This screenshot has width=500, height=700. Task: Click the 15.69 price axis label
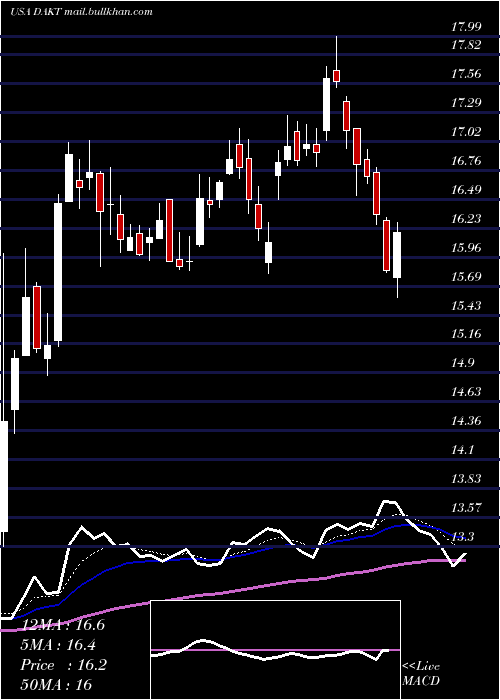coord(466,277)
